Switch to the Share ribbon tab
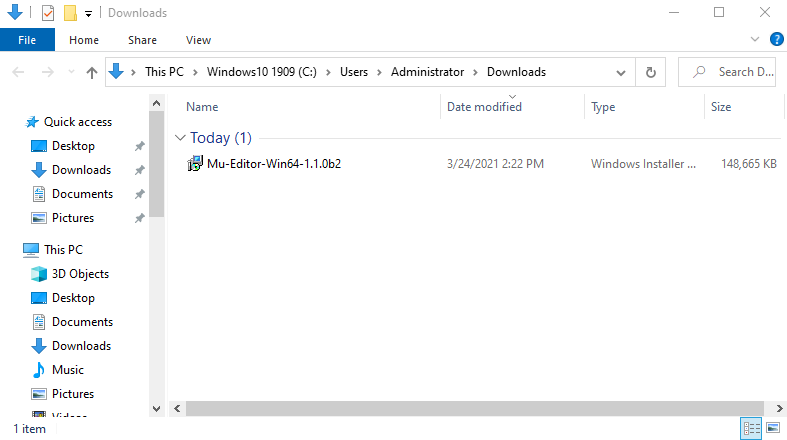This screenshot has width=787, height=440. 142,40
